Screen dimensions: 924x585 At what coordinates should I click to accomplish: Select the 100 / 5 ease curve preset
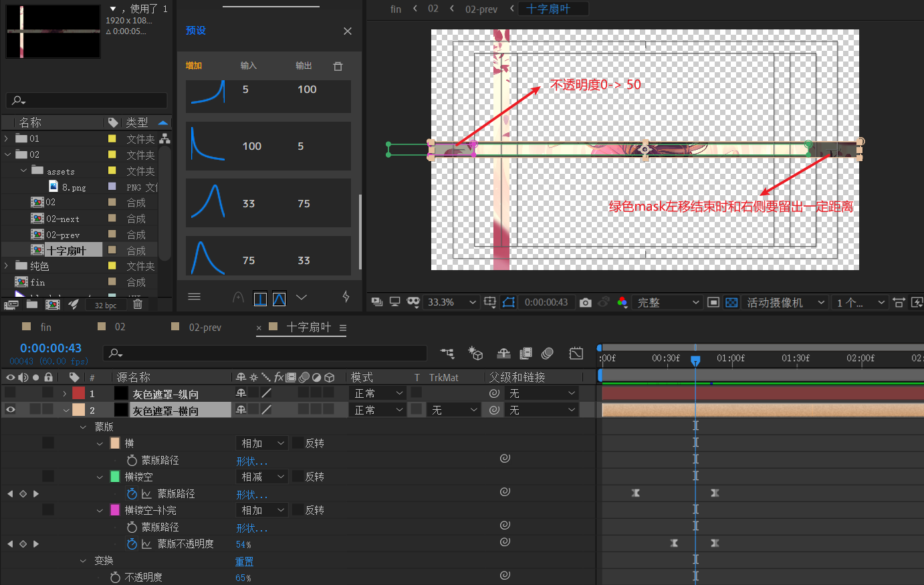(268, 146)
